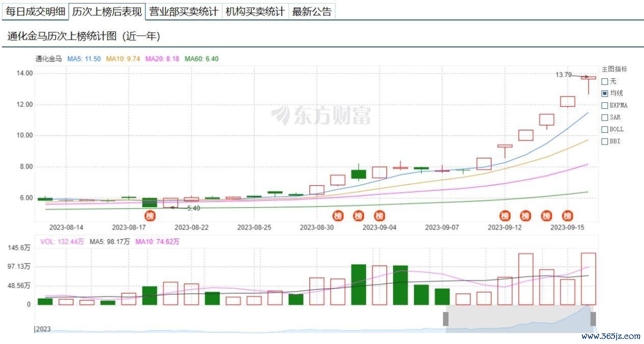Enable the BOLL indicator checkbox
The width and height of the screenshot is (644, 344).
coord(605,129)
